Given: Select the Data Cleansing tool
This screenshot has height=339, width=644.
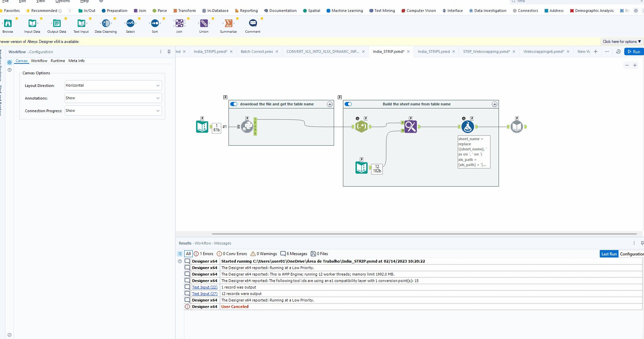Looking at the screenshot, I should click(106, 24).
